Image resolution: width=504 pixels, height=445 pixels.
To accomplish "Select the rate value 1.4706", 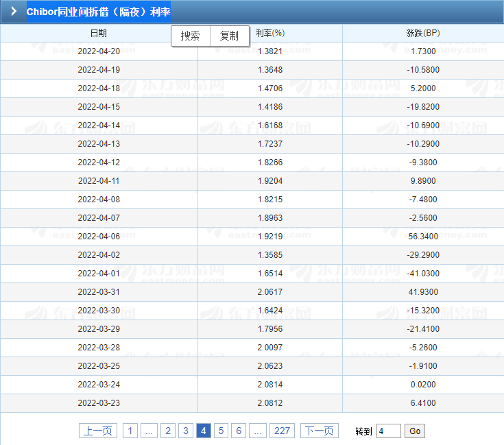I will pos(270,88).
